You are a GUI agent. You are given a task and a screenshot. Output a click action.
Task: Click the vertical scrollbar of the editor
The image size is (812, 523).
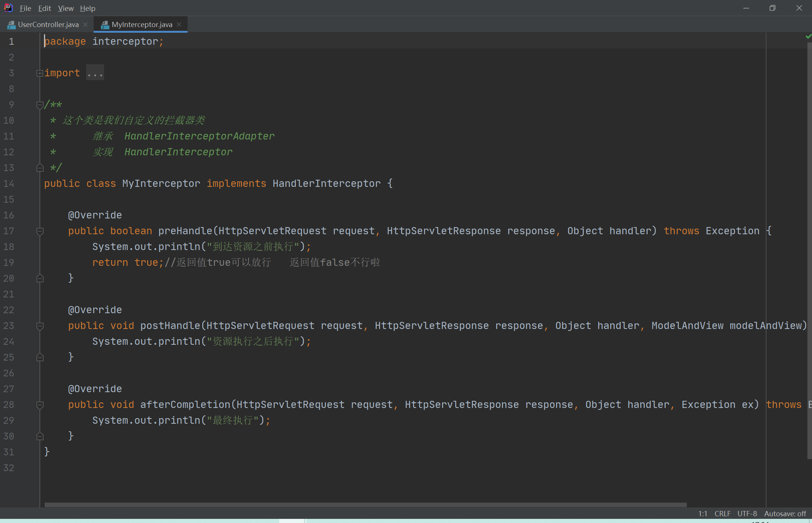pos(809,250)
